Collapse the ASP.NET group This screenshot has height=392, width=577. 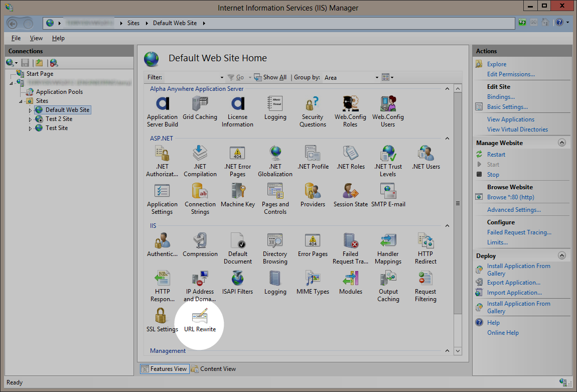447,139
